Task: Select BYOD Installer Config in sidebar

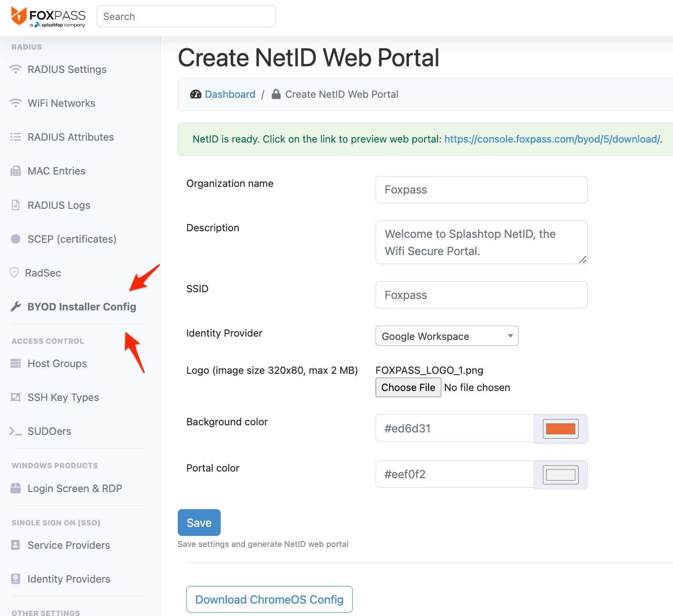Action: pos(82,307)
